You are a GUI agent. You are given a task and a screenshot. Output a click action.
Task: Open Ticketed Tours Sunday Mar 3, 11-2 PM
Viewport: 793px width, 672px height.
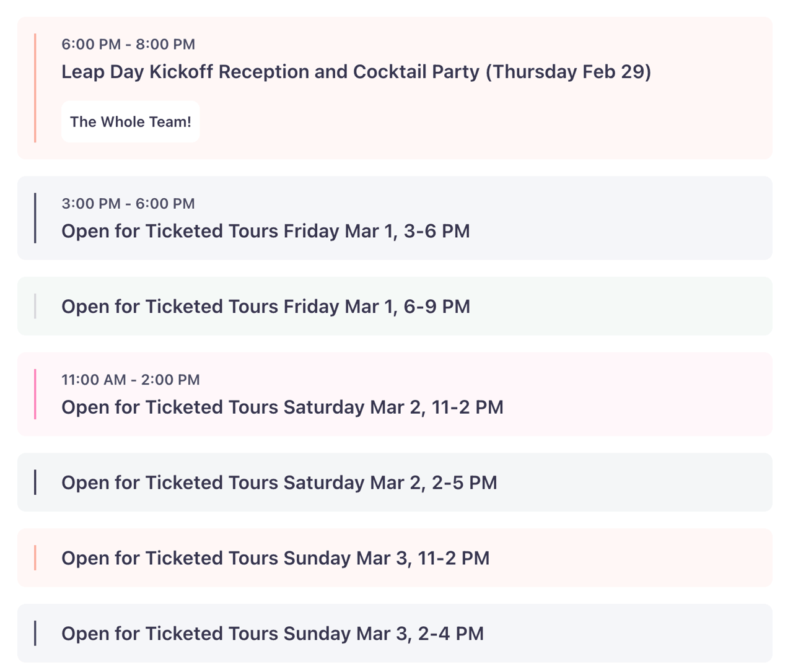[276, 558]
